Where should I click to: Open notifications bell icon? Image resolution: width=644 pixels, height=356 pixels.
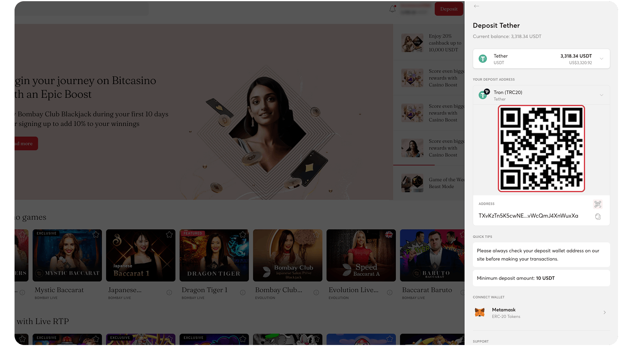(392, 9)
